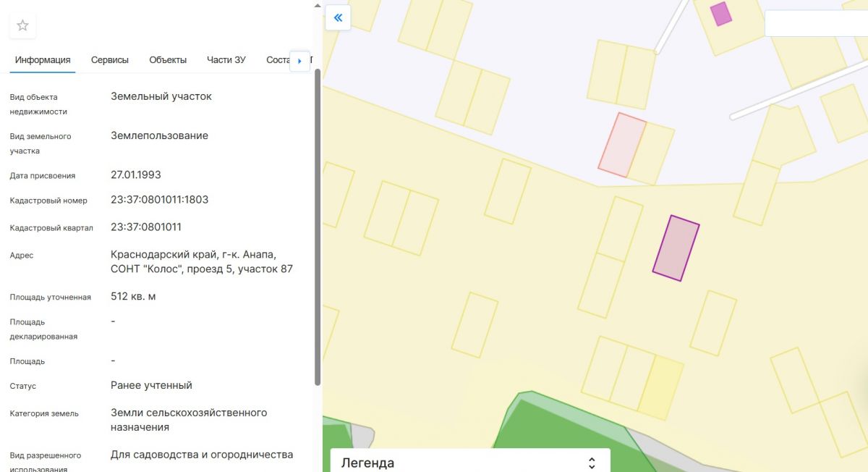Select the purple-outlined parcel on the map

click(676, 248)
